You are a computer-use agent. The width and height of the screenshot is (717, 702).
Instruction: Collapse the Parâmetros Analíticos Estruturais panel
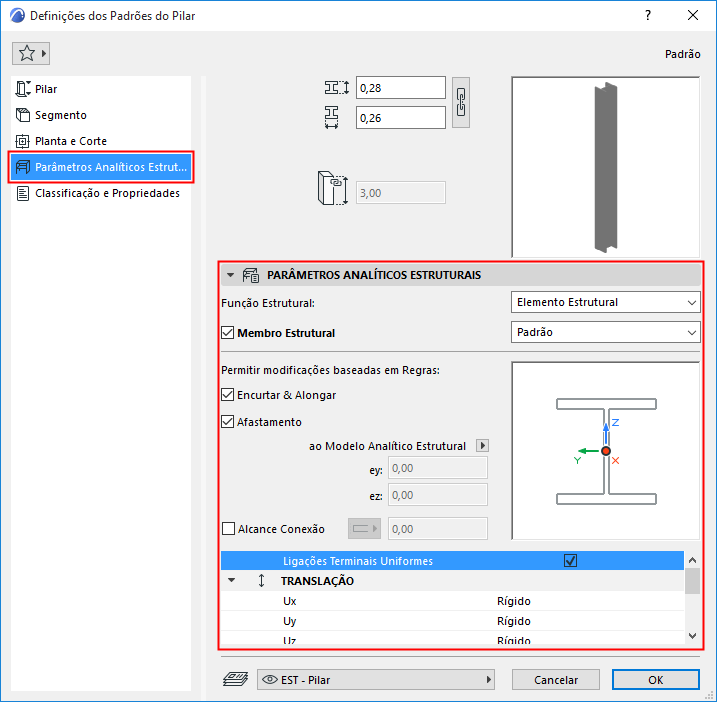[230, 275]
